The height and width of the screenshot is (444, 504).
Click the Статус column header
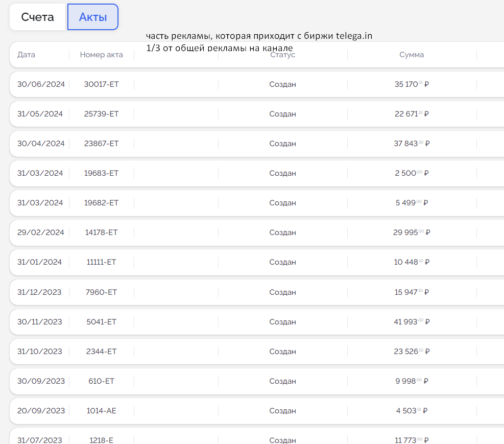(x=282, y=55)
